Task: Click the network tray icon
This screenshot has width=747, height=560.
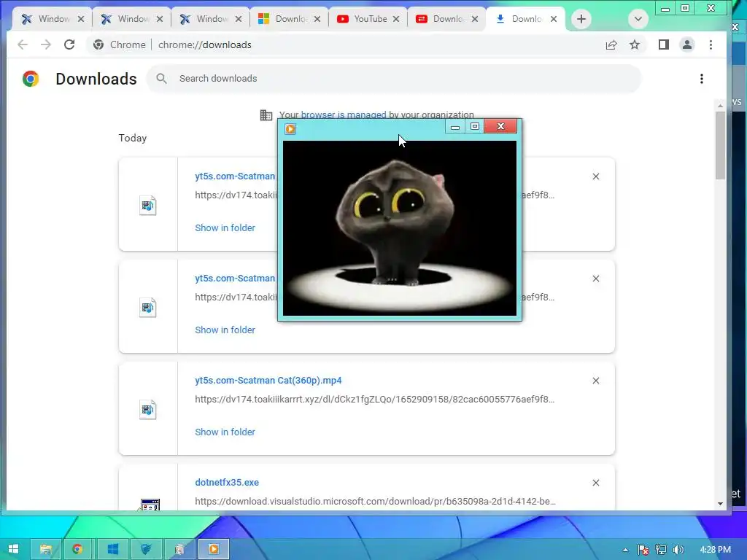Action: (661, 550)
